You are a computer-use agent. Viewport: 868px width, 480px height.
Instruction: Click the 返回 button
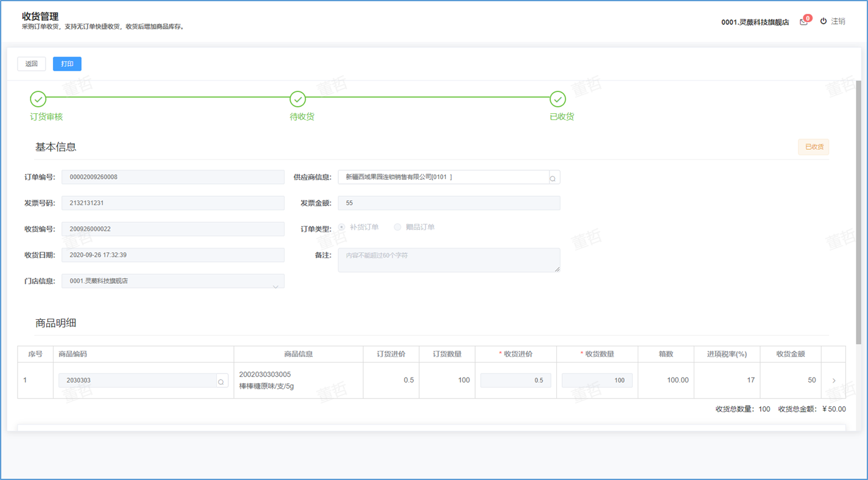tap(32, 64)
